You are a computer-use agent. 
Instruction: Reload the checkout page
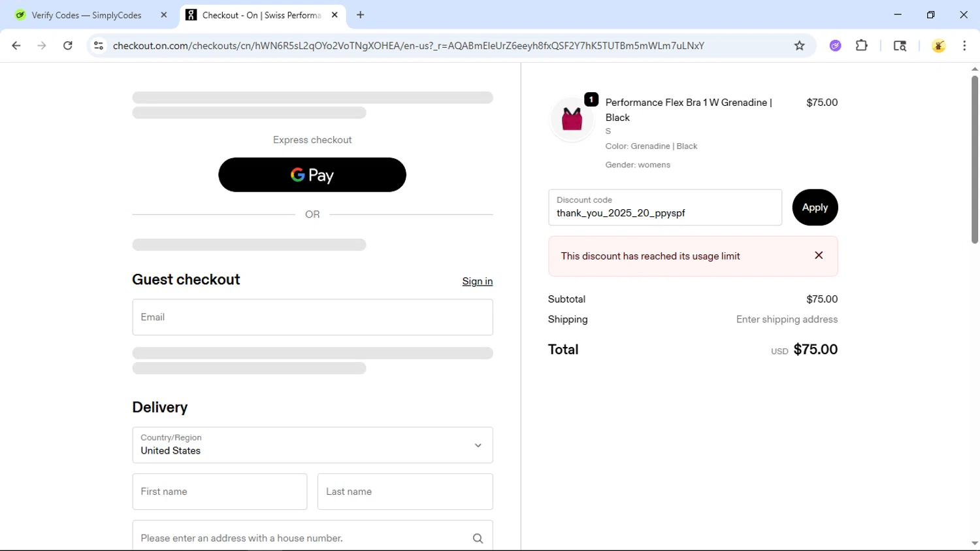click(x=68, y=46)
